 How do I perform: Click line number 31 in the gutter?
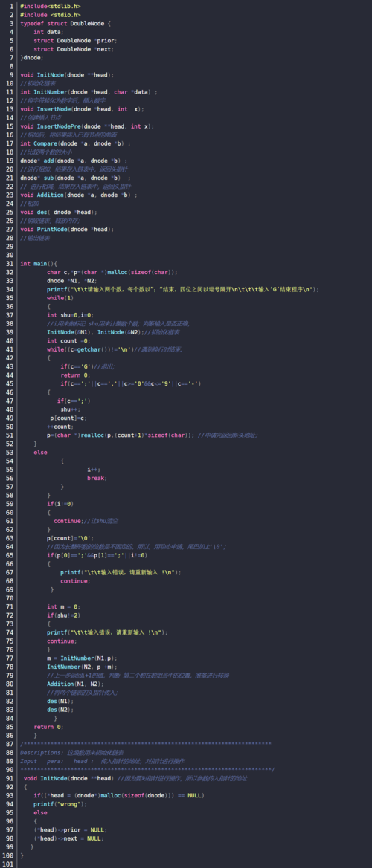point(10,264)
